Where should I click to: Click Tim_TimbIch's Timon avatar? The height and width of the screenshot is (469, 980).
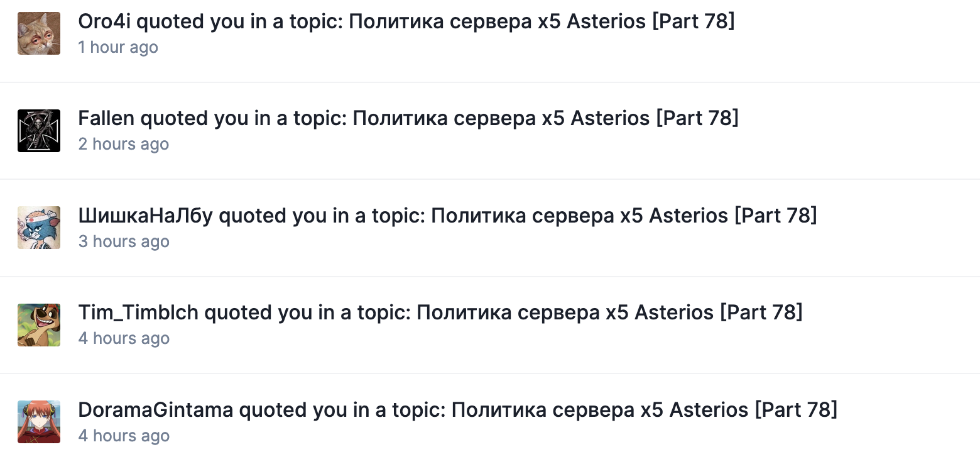coord(39,325)
